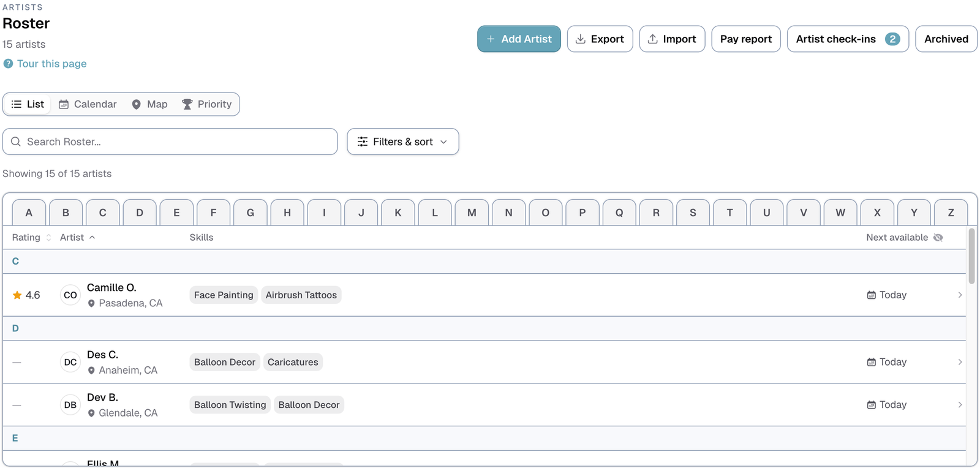
Task: Switch to the Priority view tab
Action: (x=207, y=104)
